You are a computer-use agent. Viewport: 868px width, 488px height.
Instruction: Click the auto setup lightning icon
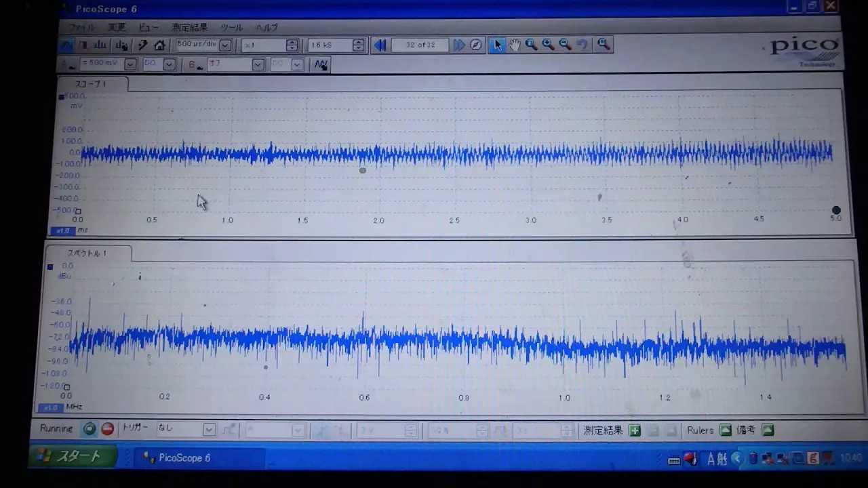143,45
